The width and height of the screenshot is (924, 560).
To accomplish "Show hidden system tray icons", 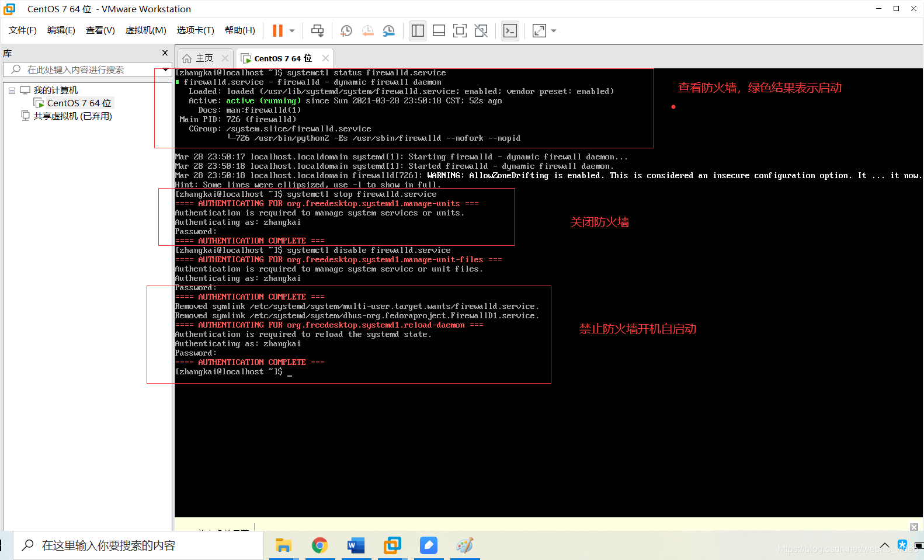I will [x=885, y=546].
